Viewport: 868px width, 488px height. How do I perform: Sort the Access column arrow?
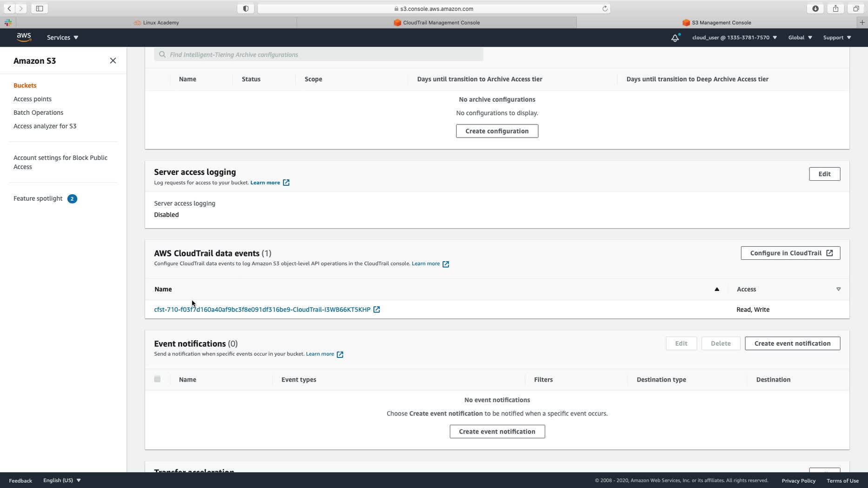click(839, 289)
